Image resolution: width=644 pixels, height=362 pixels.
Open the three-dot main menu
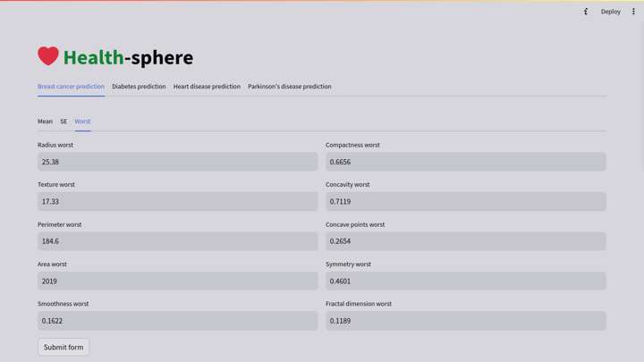(633, 12)
